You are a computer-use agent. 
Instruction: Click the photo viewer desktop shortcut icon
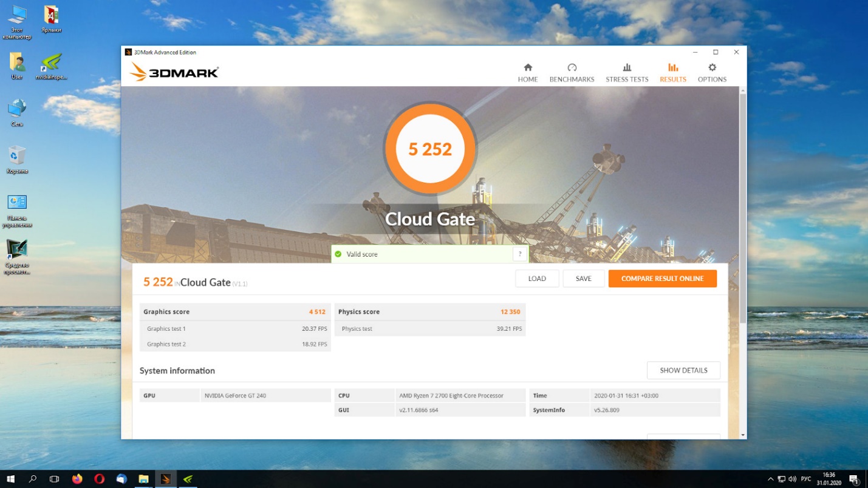tap(17, 257)
